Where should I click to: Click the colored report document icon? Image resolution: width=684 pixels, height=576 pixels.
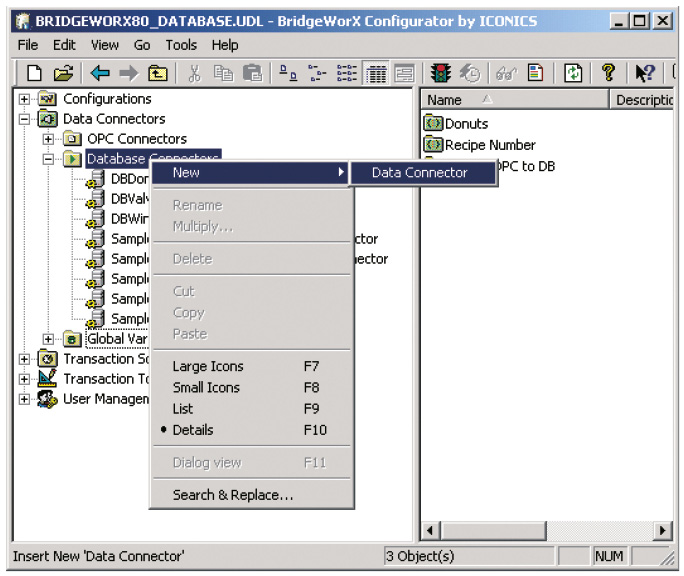535,73
